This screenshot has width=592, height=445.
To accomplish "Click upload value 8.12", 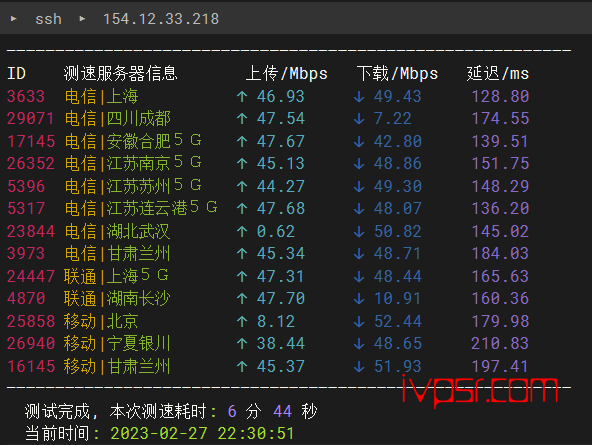I will pos(276,321).
